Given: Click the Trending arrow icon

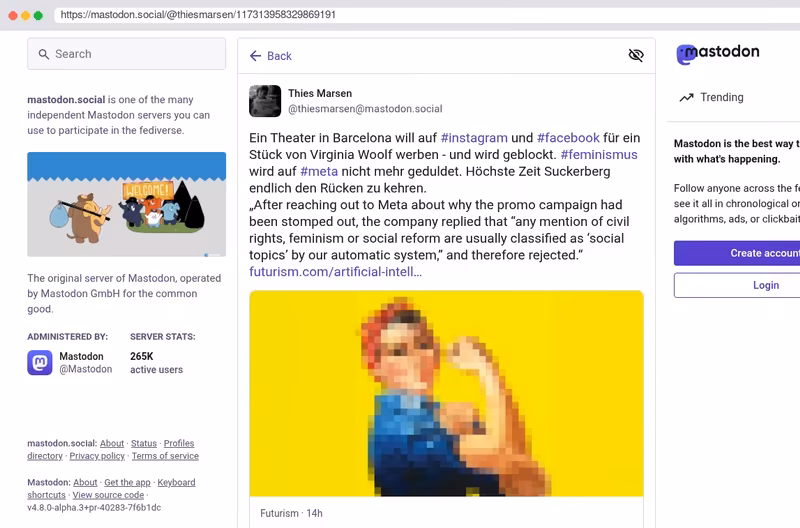Looking at the screenshot, I should pos(687,97).
